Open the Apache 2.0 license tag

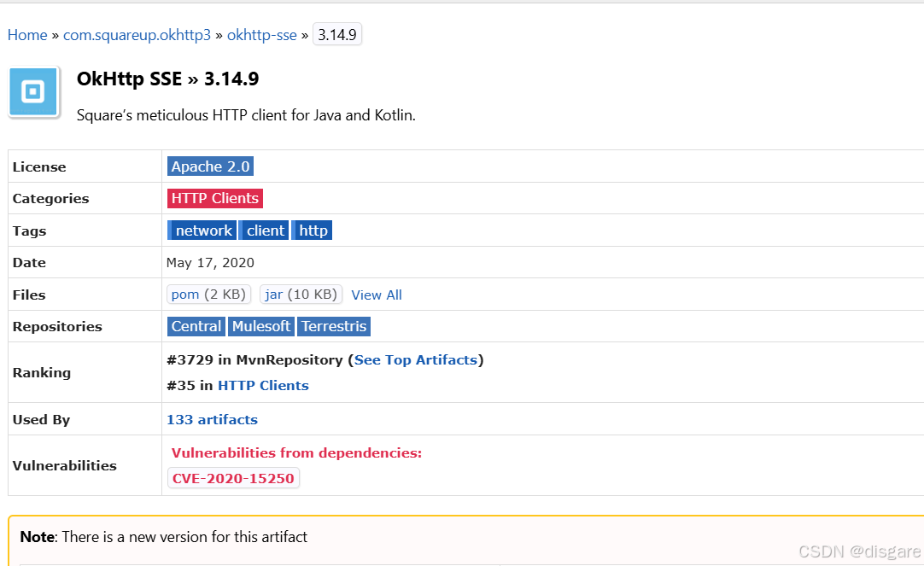(x=210, y=166)
